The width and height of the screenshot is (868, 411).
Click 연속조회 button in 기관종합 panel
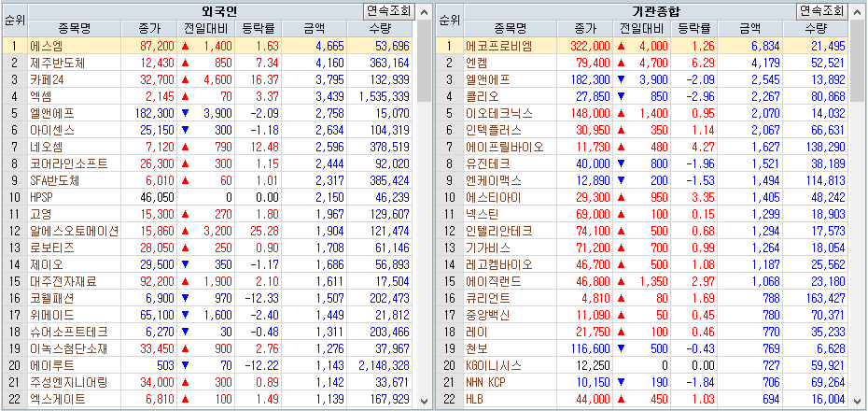click(x=822, y=10)
